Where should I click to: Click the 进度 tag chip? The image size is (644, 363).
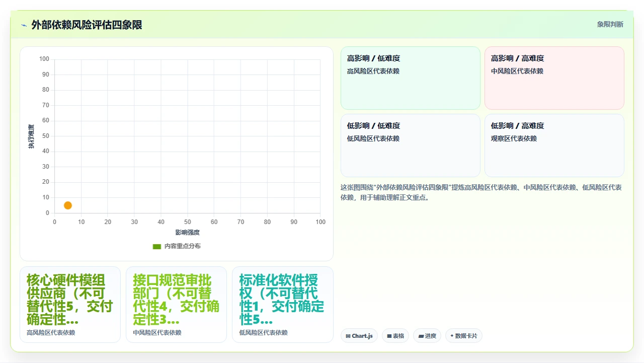427,336
